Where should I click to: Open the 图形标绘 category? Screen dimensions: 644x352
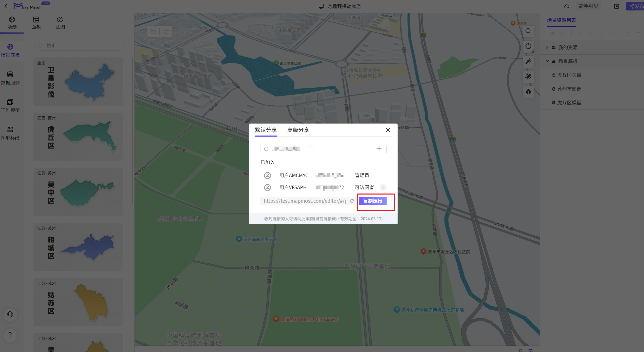point(10,133)
